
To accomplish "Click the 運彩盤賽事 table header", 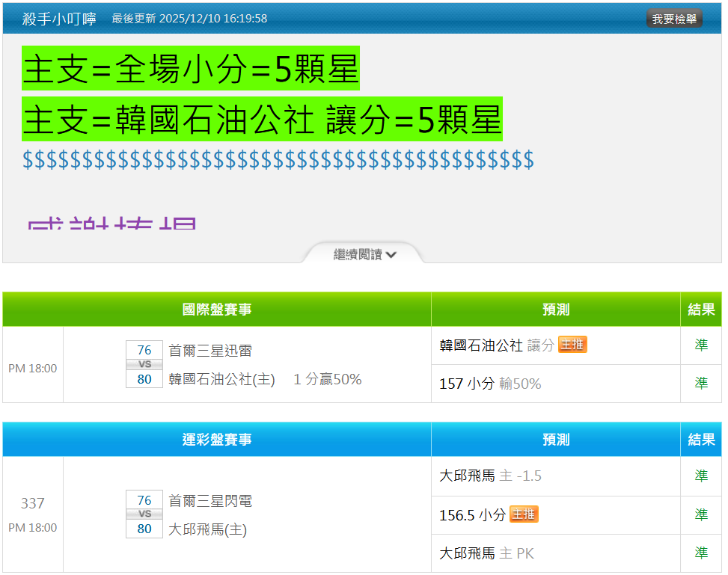I will [217, 440].
